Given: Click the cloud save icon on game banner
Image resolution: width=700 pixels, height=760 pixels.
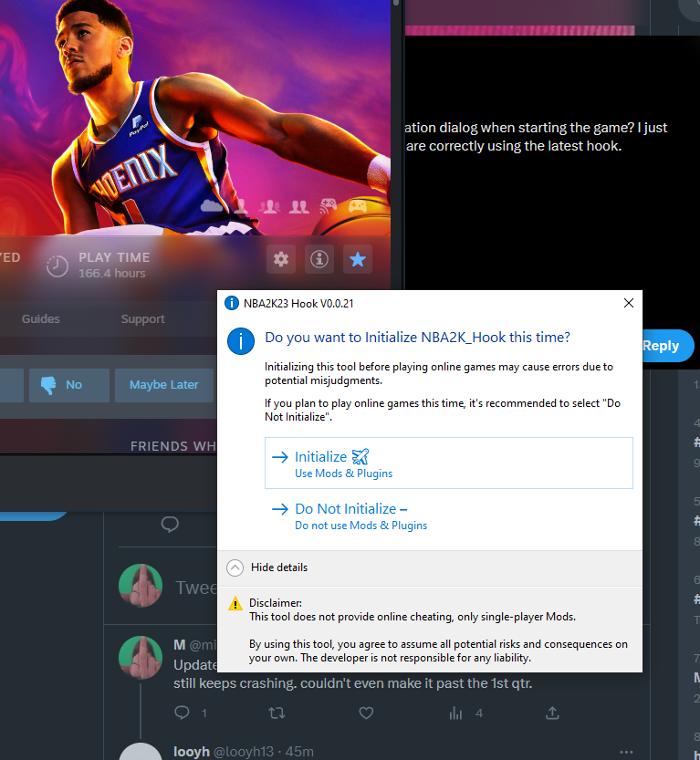Looking at the screenshot, I should pos(212,206).
